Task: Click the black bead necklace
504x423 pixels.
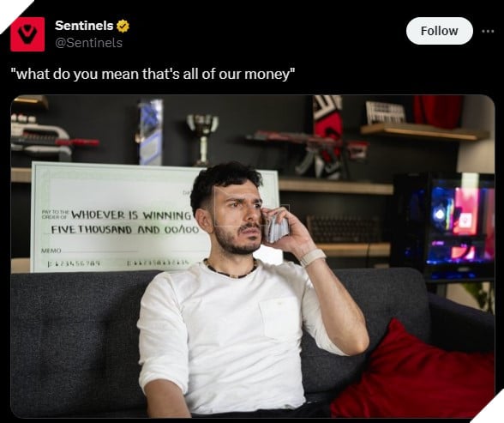Action: tap(231, 269)
